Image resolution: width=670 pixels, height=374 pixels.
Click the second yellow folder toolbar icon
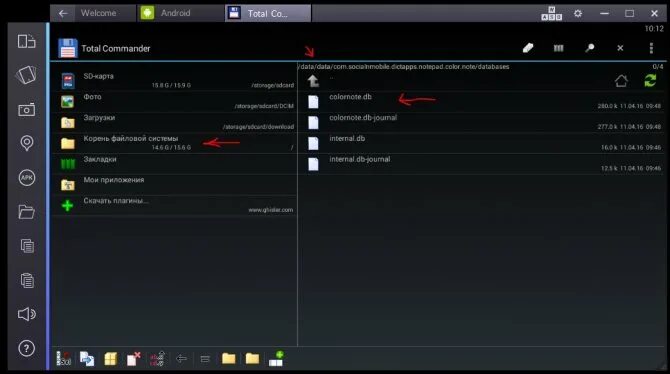252,358
